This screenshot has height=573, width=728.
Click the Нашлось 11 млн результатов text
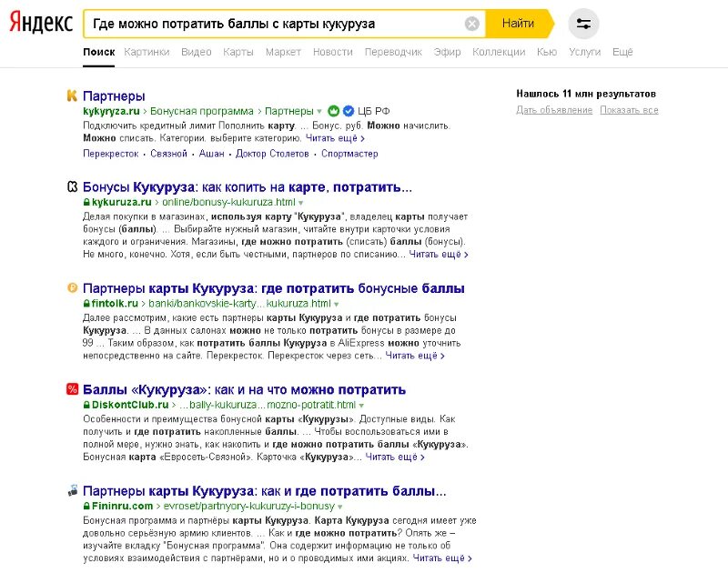[x=586, y=94]
